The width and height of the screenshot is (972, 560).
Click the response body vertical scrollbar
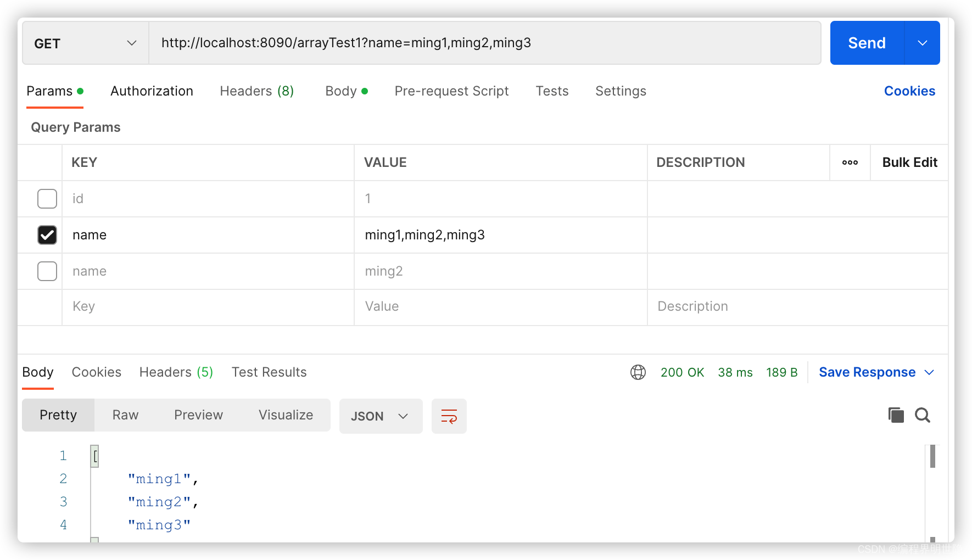(x=932, y=457)
